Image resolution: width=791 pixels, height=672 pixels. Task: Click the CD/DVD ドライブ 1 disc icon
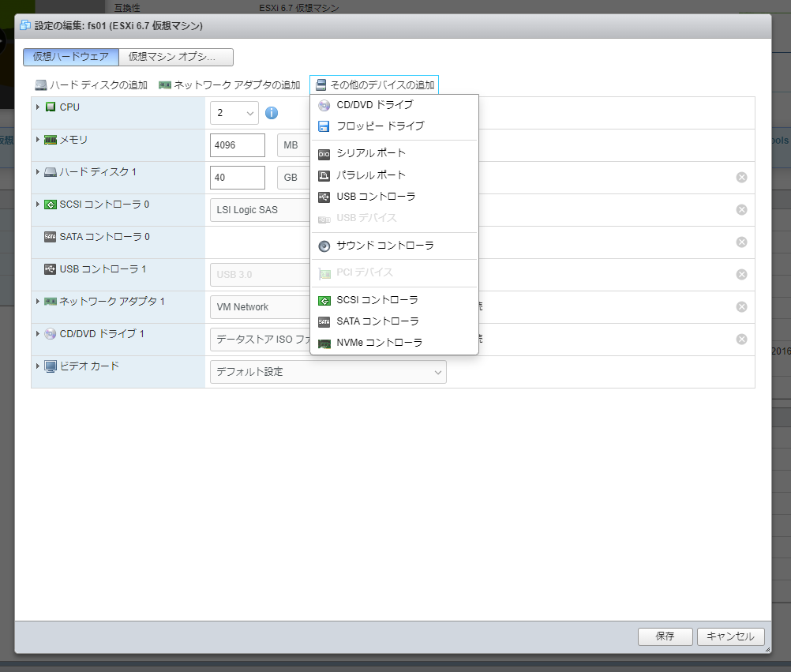(51, 333)
